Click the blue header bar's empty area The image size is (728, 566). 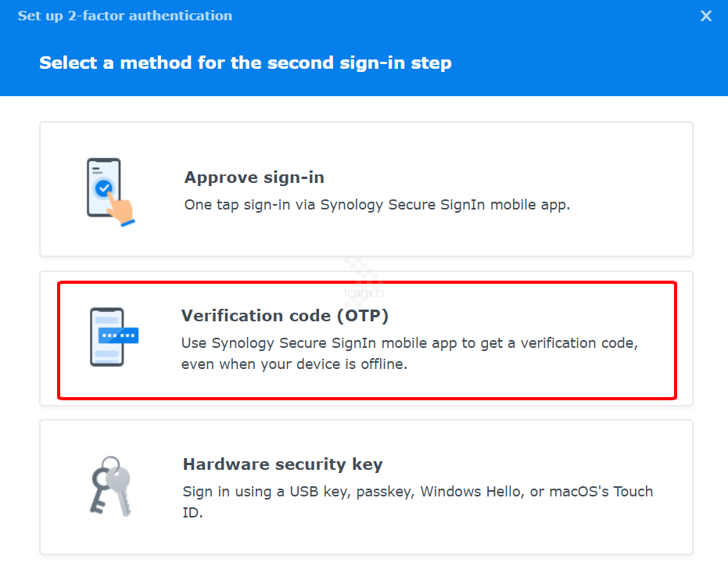coord(586,63)
